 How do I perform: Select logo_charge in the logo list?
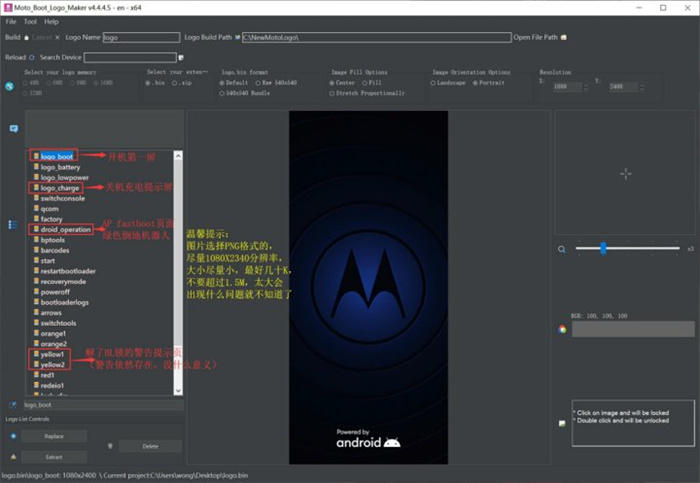point(60,188)
